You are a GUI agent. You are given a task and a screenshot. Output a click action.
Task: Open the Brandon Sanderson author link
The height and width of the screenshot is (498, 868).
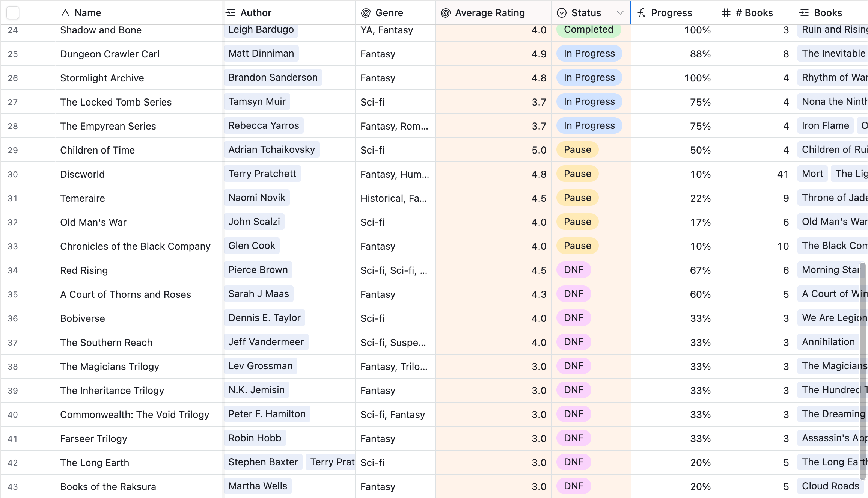[x=273, y=77]
